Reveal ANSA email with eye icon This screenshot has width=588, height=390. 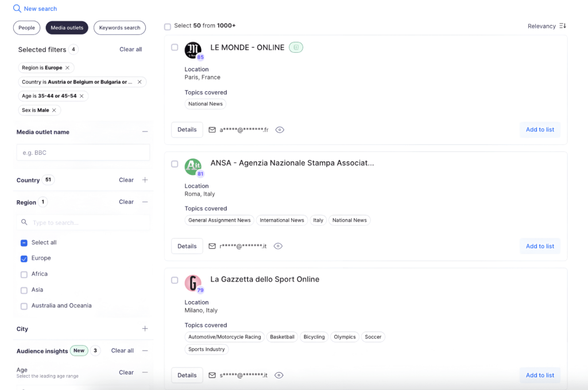tap(278, 246)
